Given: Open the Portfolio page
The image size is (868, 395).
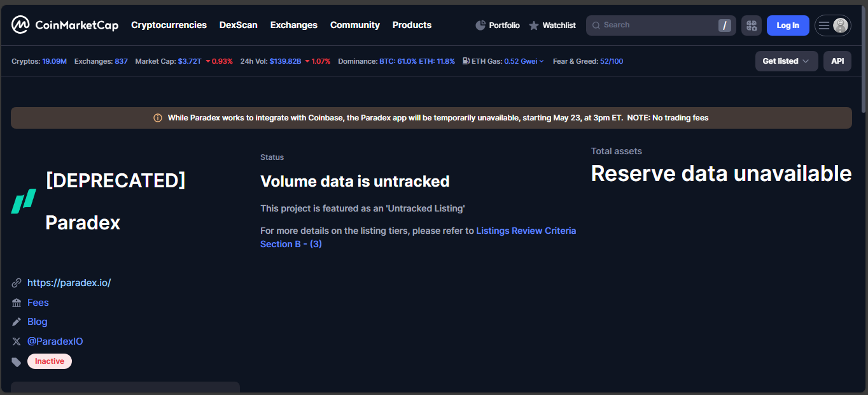Looking at the screenshot, I should click(498, 25).
